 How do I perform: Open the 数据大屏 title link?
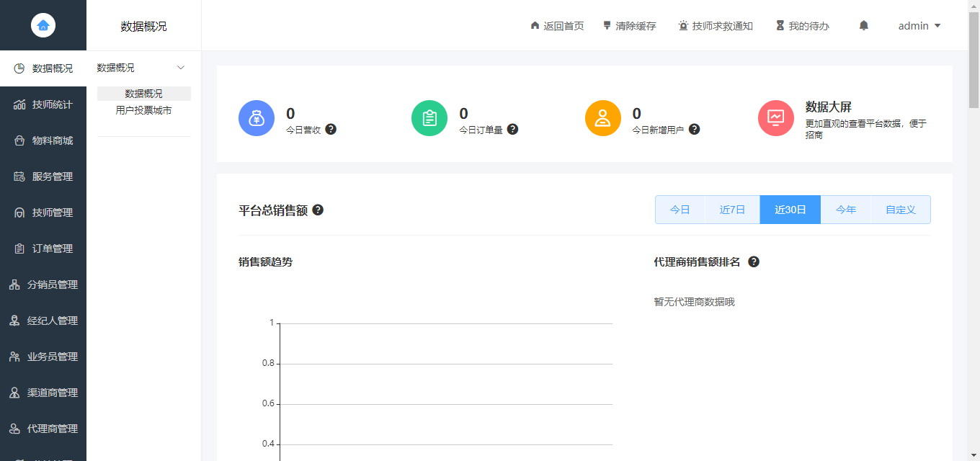point(829,107)
